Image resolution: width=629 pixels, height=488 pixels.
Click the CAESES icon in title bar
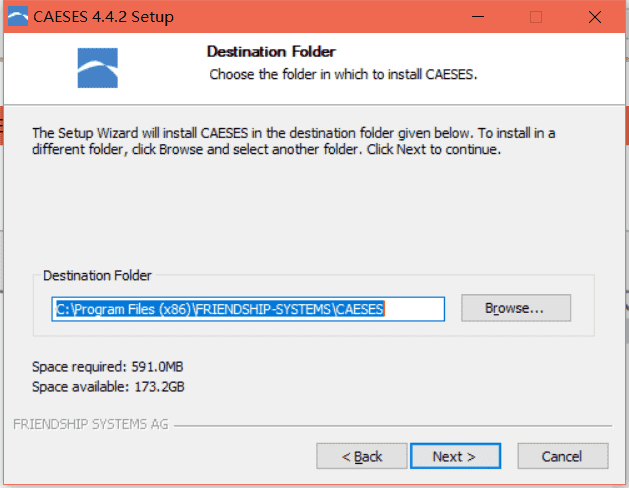(x=18, y=16)
